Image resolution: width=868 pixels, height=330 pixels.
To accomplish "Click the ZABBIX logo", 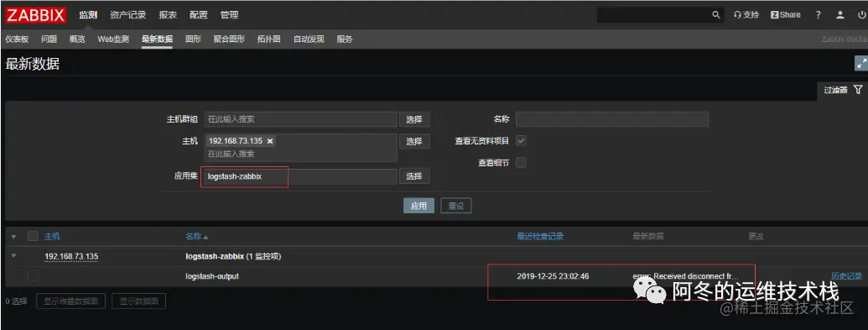I will pos(35,15).
